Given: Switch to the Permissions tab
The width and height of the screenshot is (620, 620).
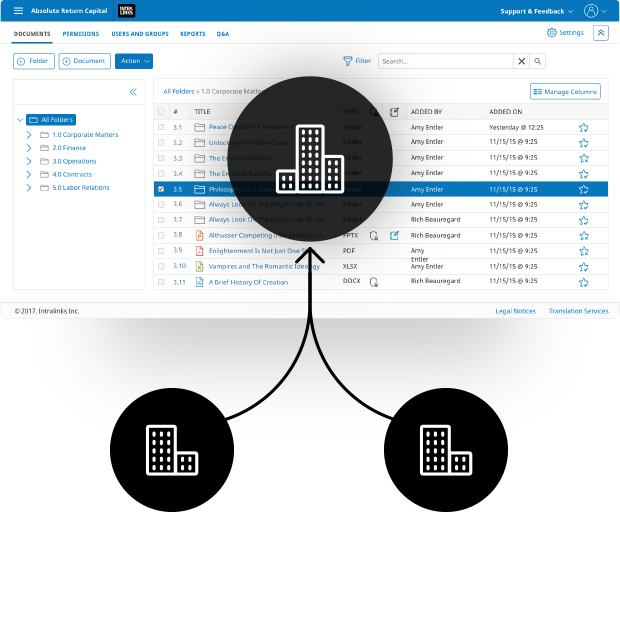Looking at the screenshot, I should coord(81,34).
